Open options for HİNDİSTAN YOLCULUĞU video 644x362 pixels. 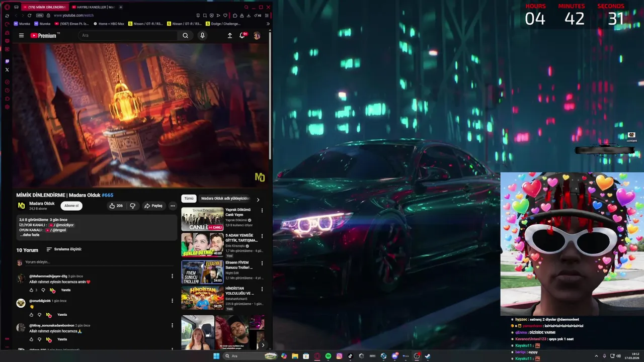click(x=262, y=290)
